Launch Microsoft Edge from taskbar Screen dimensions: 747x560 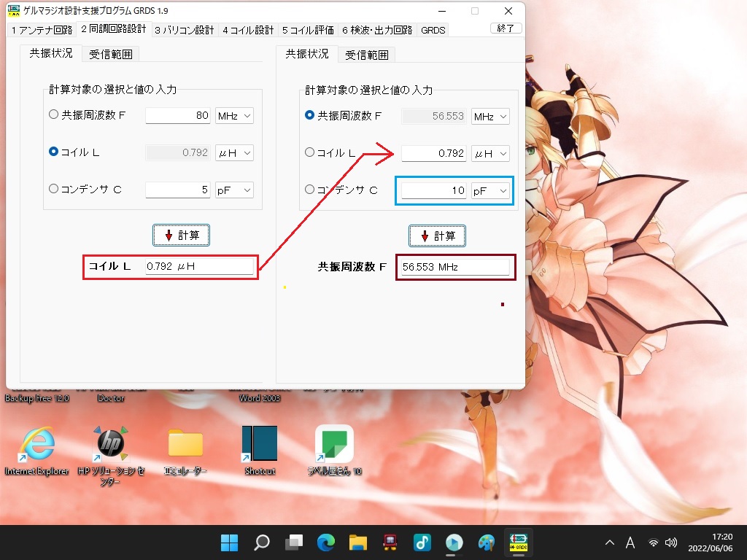326,542
